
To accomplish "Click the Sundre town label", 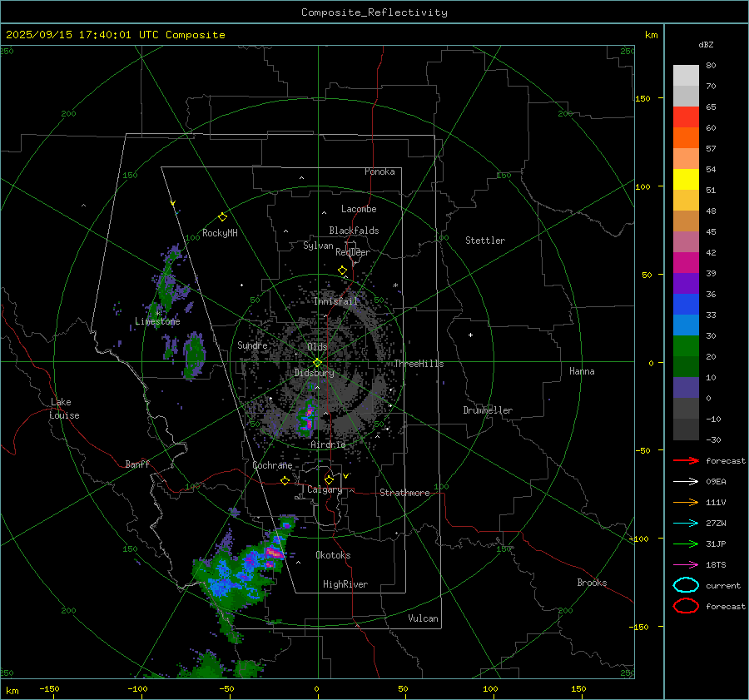I will 252,345.
